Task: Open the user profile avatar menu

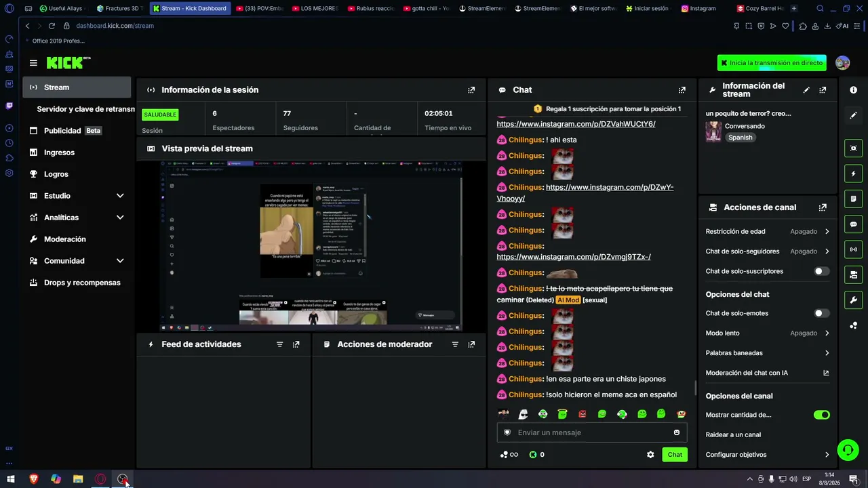Action: coord(843,63)
